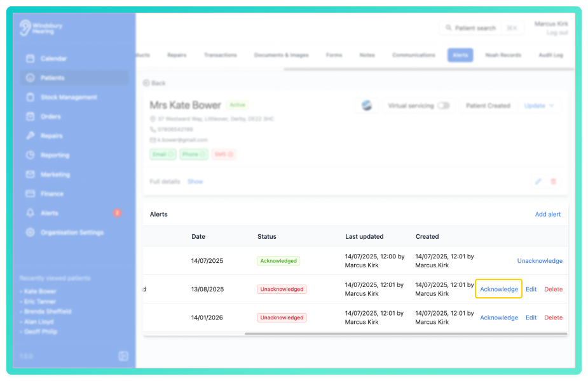This screenshot has height=381, width=588.
Task: Click Add alert link
Action: coord(548,214)
